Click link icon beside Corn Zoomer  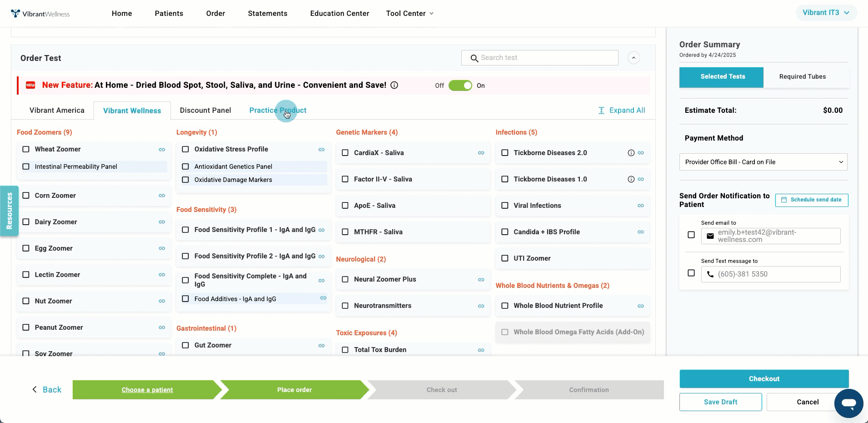pyautogui.click(x=162, y=196)
